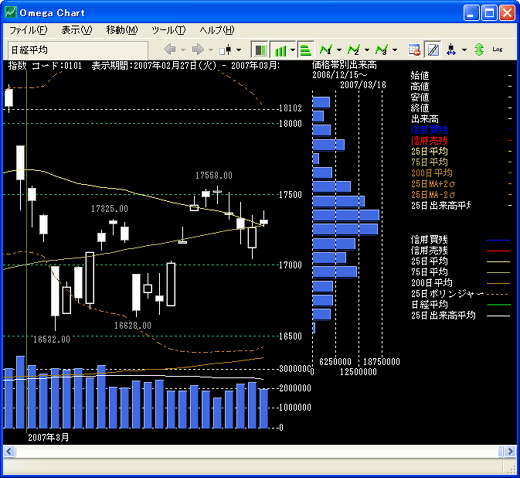Click the 17325.00 price label
This screenshot has height=478, width=520.
(110, 209)
